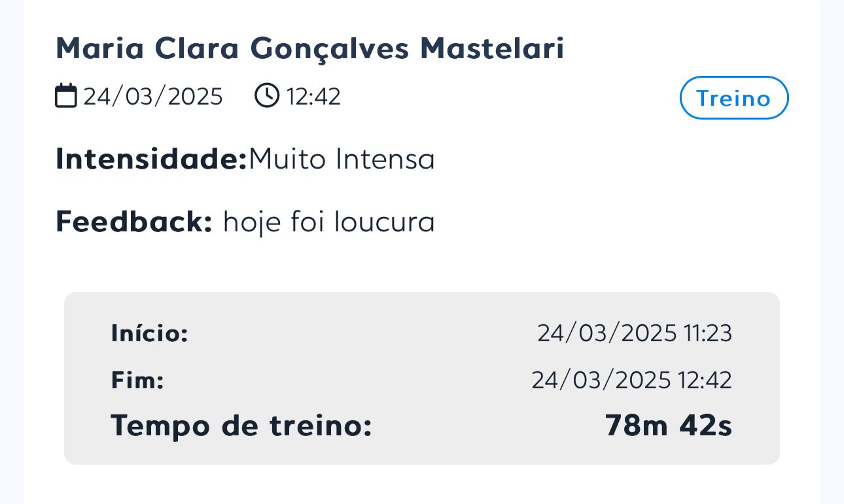This screenshot has width=844, height=504.
Task: Click the date 24/03/2025 in the header
Action: point(153,95)
